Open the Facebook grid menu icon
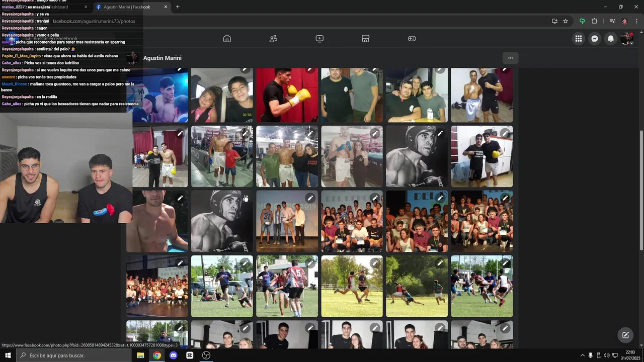 tap(579, 39)
